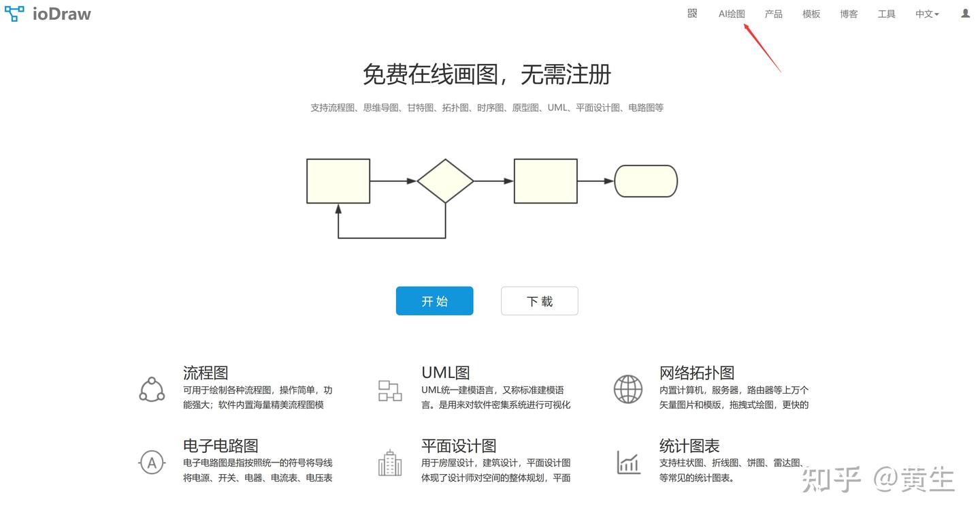Click the 电子电路图 circuit icon
Viewport: 980px width, 519px height.
(151, 462)
